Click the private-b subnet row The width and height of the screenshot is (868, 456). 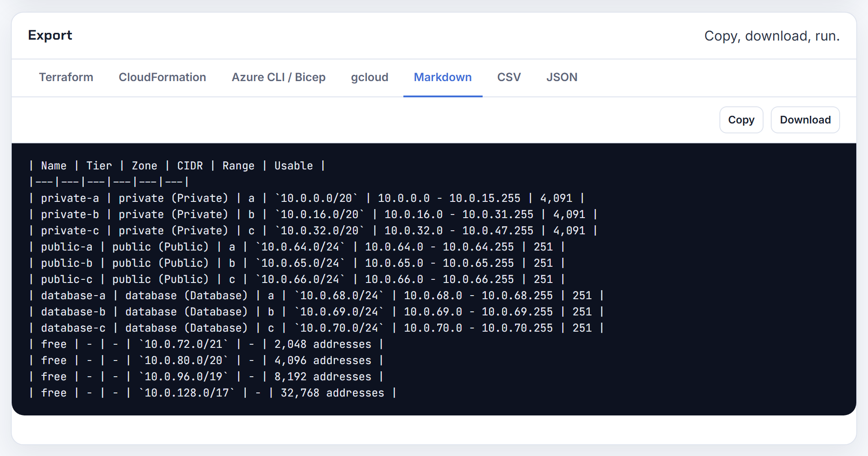pyautogui.click(x=313, y=214)
